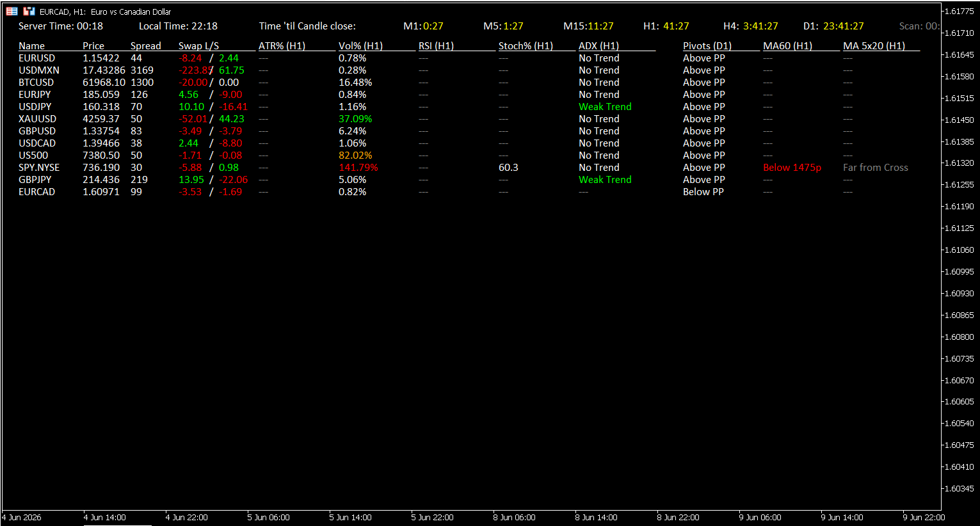Click the M15 countdown 11:27

point(599,26)
